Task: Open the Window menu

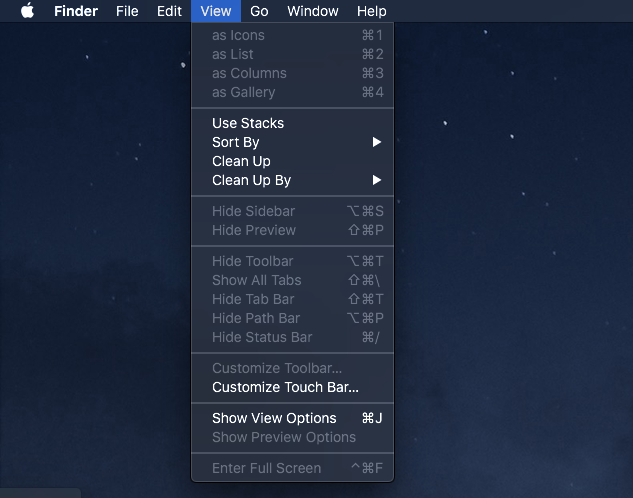Action: 312,11
